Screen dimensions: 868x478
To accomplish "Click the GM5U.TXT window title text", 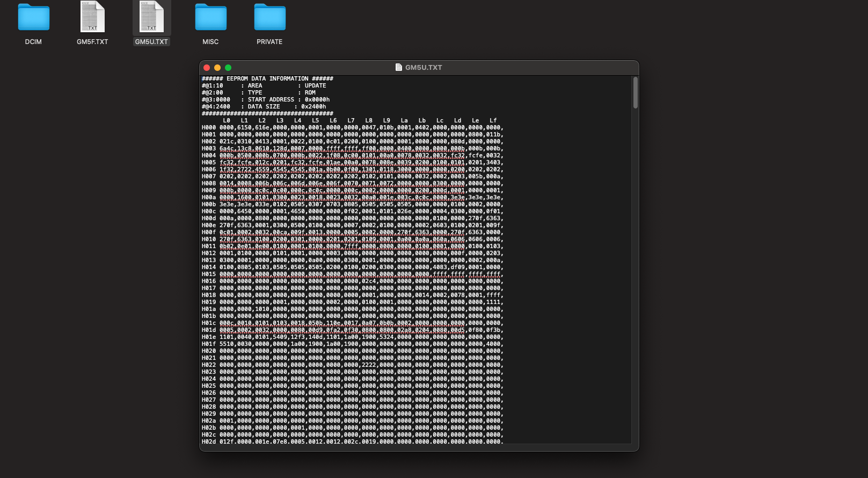I will 424,68.
